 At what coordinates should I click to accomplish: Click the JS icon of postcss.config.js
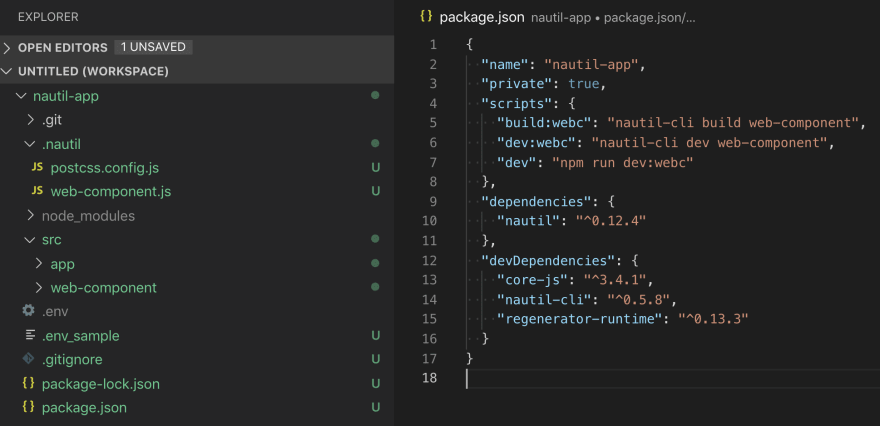pos(37,167)
